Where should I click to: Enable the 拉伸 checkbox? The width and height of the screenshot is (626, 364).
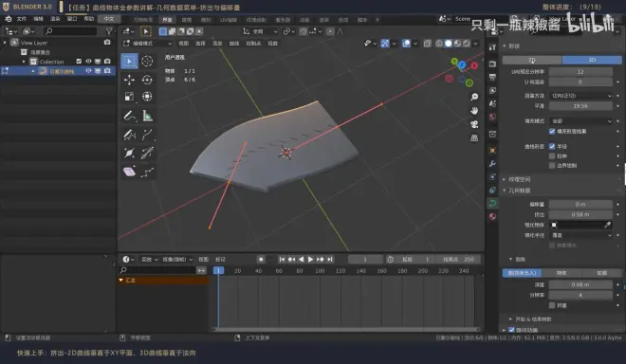tap(552, 156)
